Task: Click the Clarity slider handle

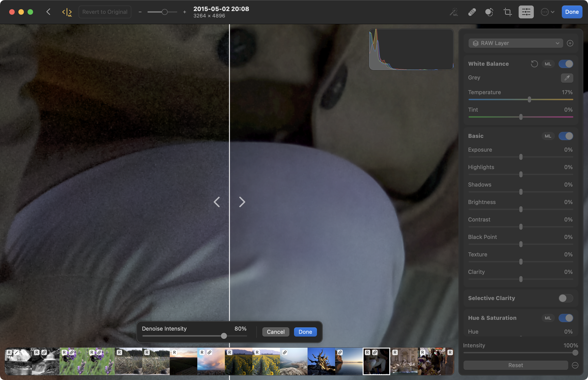Action: 521,279
